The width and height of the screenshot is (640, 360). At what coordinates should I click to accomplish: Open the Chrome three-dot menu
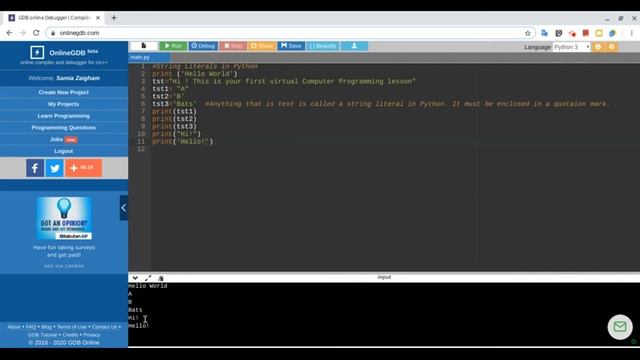[631, 33]
